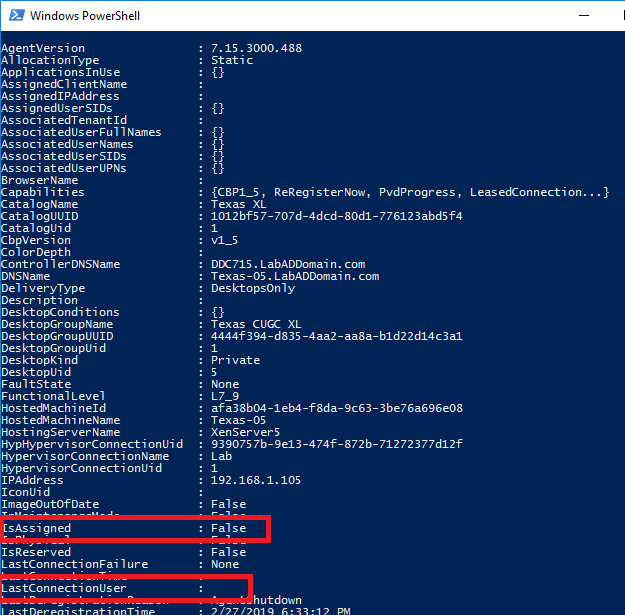Screen dimensions: 625x615
Task: Select the CatalogName value Texas XL
Action: tap(239, 204)
